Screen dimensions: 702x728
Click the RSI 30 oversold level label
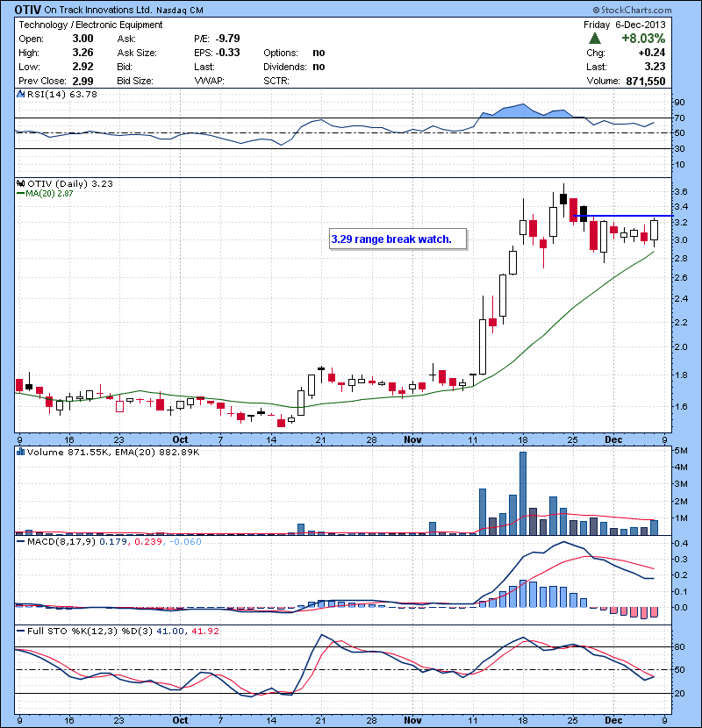679,148
